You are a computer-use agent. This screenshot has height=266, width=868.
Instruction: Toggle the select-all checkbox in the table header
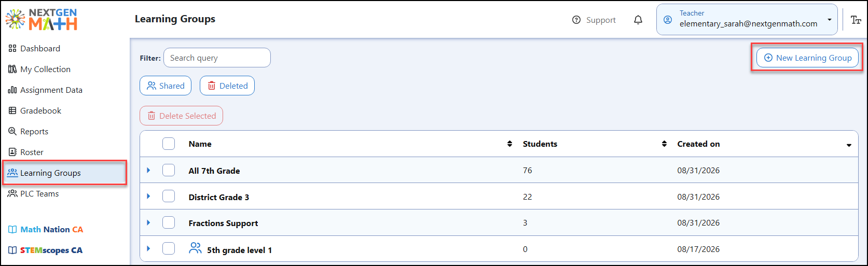click(x=169, y=144)
